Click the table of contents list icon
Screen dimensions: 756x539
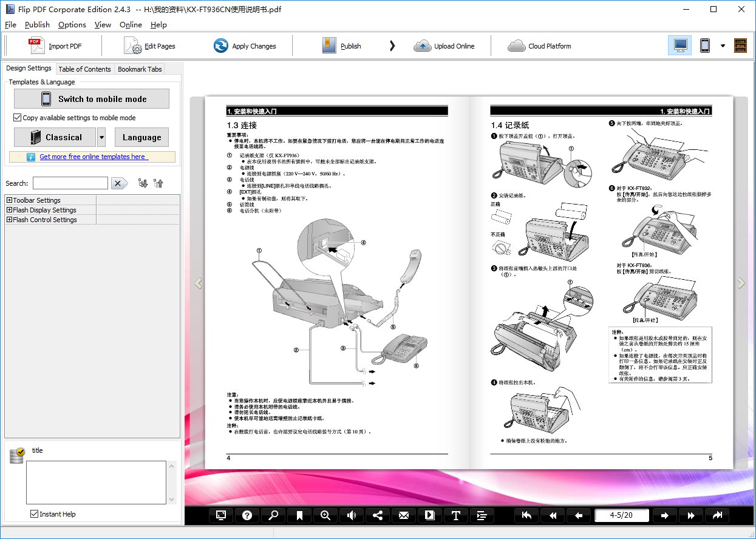point(482,515)
